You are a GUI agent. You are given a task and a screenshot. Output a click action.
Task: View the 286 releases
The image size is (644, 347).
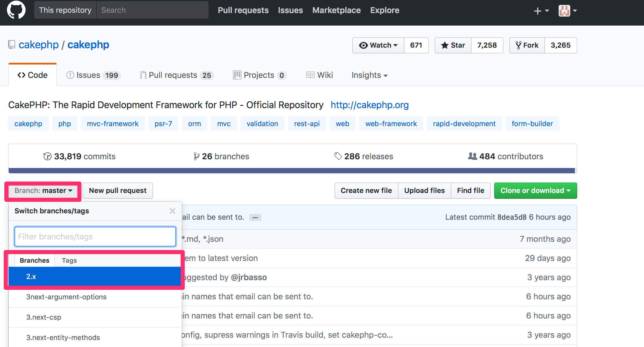click(364, 156)
